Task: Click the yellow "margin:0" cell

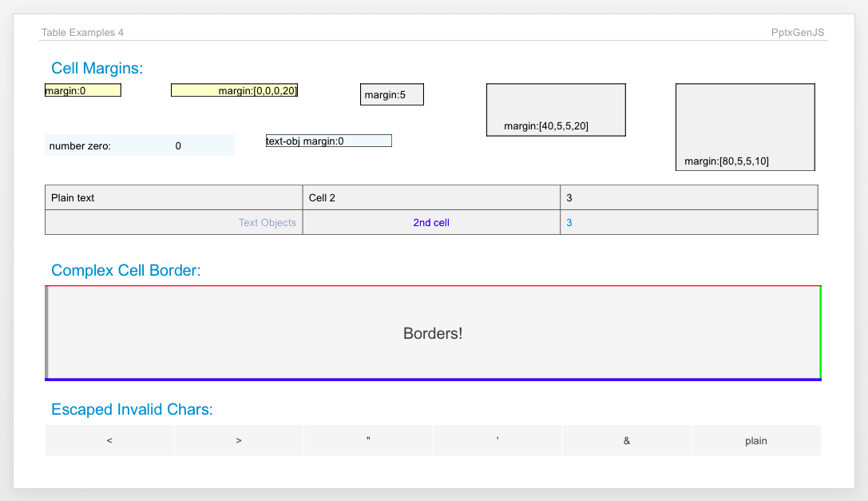Action: 82,89
